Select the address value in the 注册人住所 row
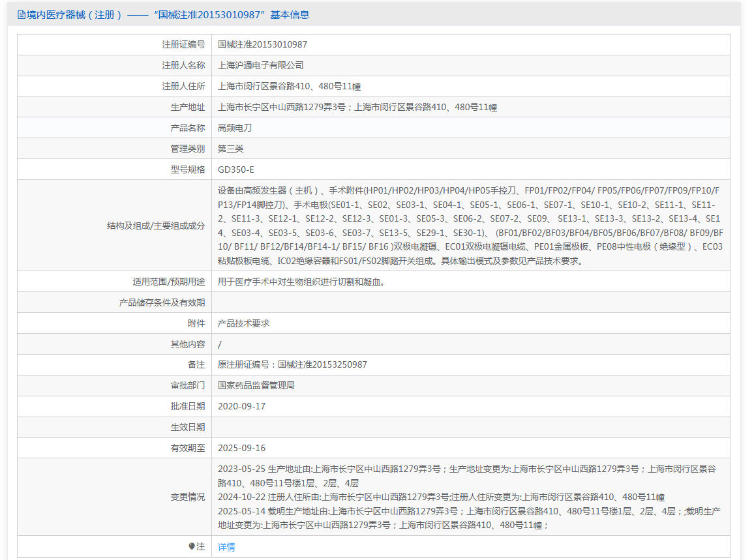754x560 pixels. (x=290, y=87)
